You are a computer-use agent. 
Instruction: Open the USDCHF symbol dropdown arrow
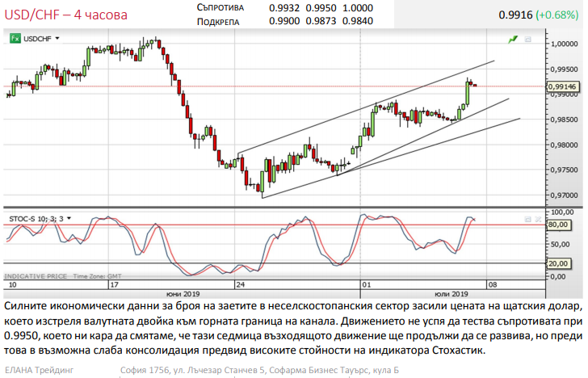tap(57, 38)
